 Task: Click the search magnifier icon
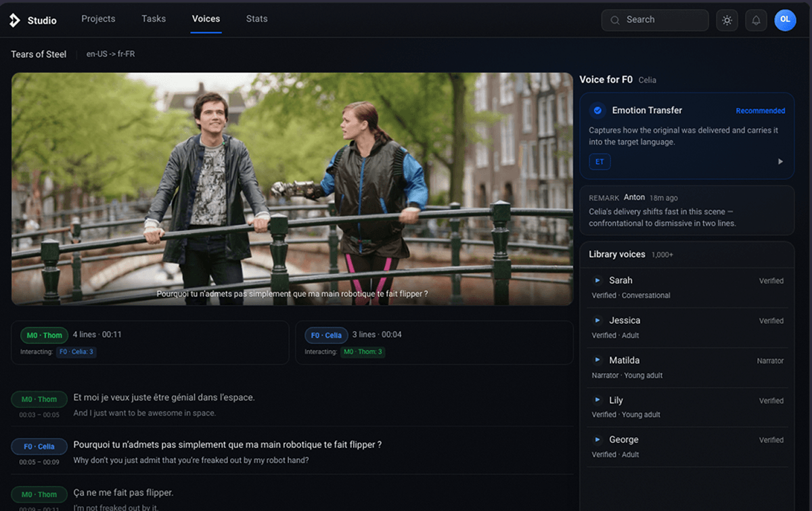click(615, 20)
